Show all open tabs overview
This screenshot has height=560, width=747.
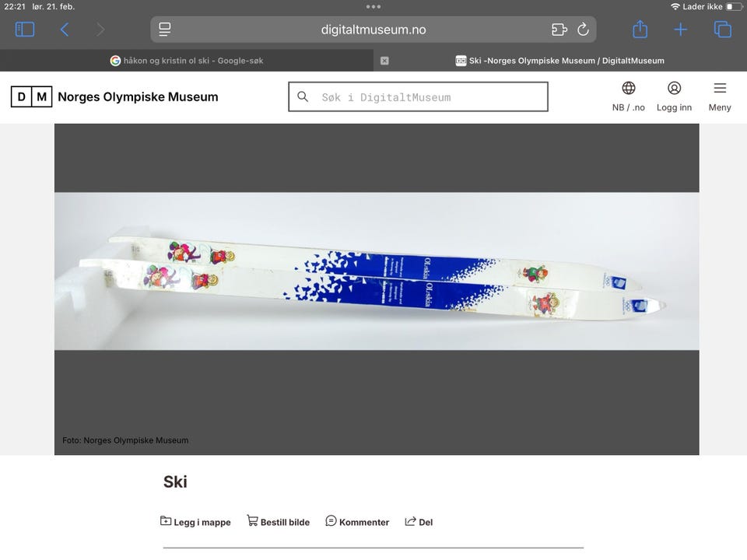tap(723, 30)
